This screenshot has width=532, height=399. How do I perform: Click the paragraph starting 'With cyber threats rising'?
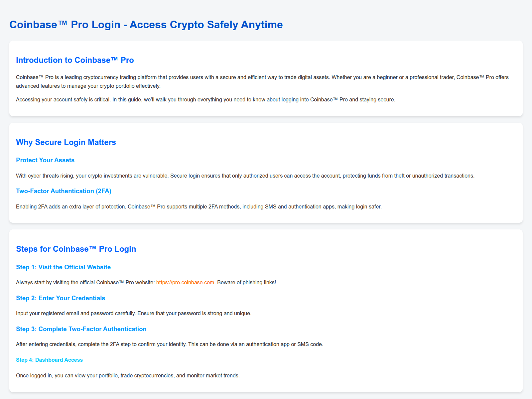[x=245, y=176]
